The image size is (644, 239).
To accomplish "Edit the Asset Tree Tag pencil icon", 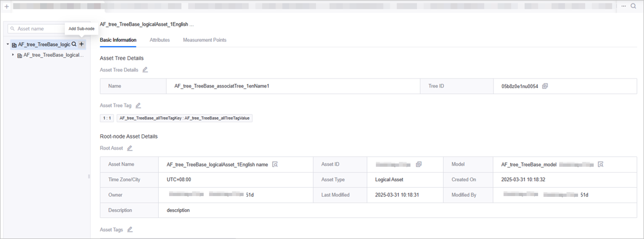I will (x=138, y=106).
